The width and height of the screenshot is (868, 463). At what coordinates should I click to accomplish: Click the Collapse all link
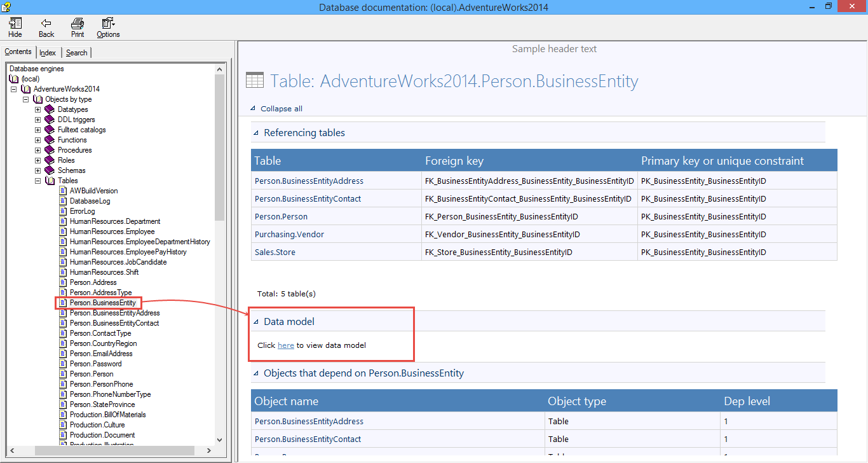pos(281,109)
